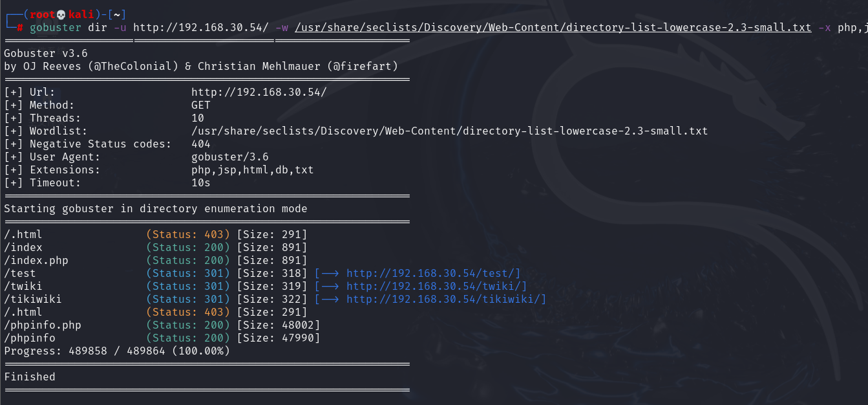Open the http://192.168.30.54/test/ redirect link
The width and height of the screenshot is (868, 405).
click(433, 273)
